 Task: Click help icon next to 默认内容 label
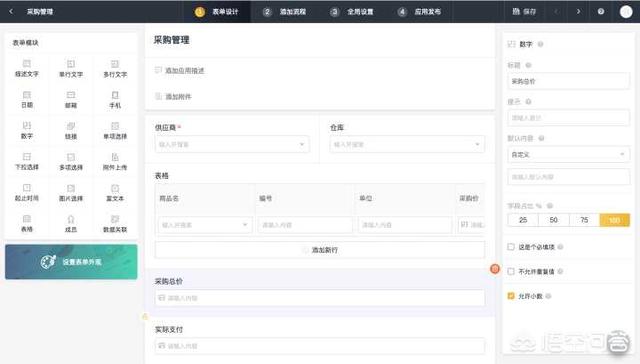point(541,138)
